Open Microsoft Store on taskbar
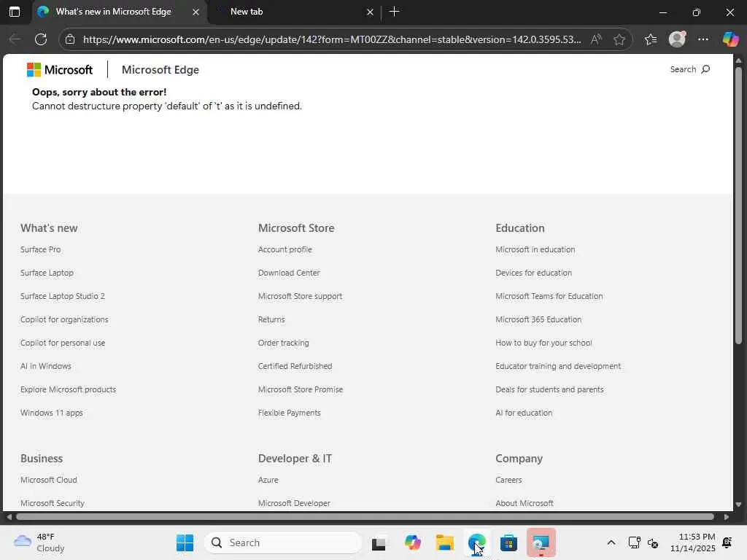This screenshot has height=560, width=747. tap(508, 542)
